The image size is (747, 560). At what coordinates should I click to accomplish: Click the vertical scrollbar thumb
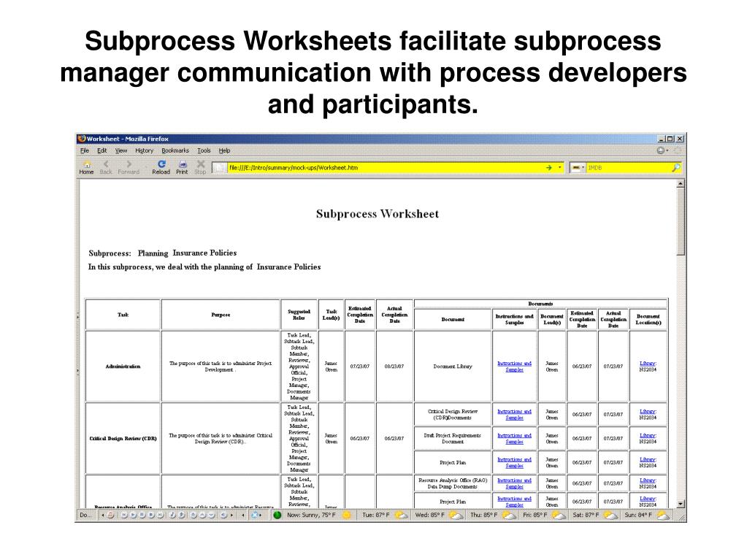[x=681, y=221]
